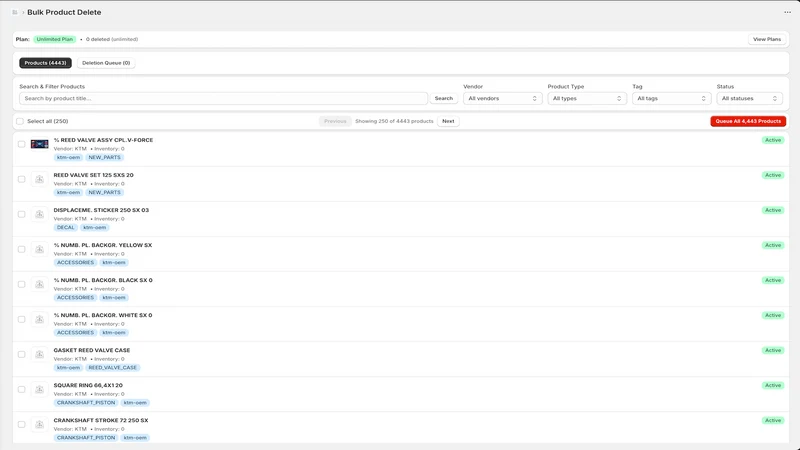Click the Unlimited Plan badge
Image resolution: width=800 pixels, height=450 pixels.
[55, 39]
